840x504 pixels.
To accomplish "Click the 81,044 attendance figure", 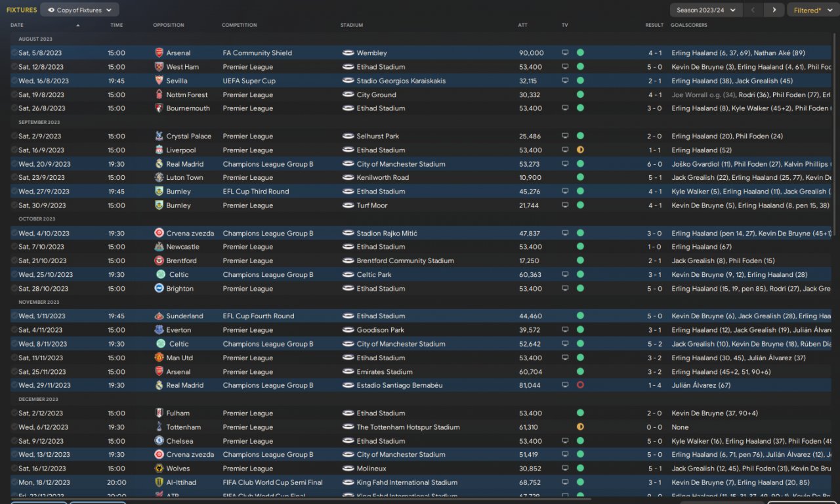I will coord(530,385).
